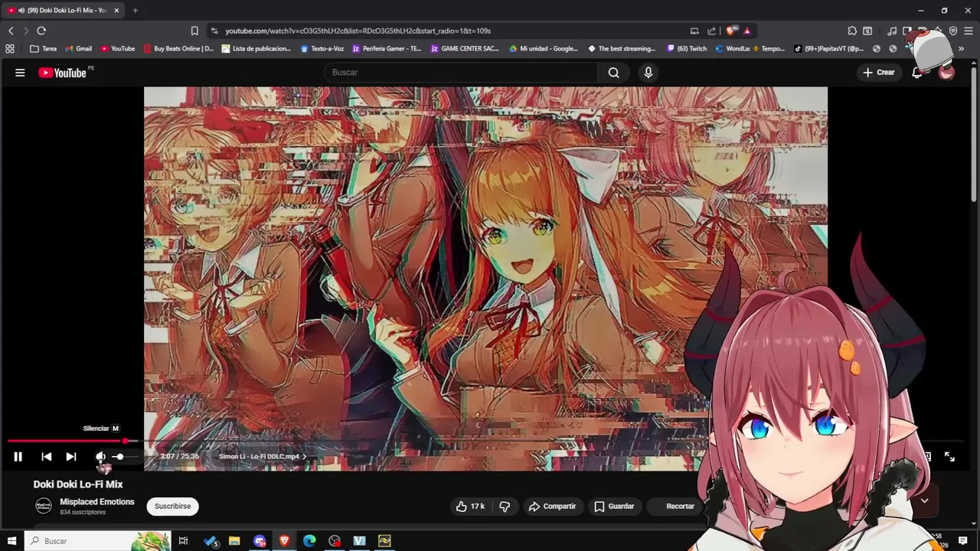Dislike the video
The image size is (980, 551).
point(505,506)
